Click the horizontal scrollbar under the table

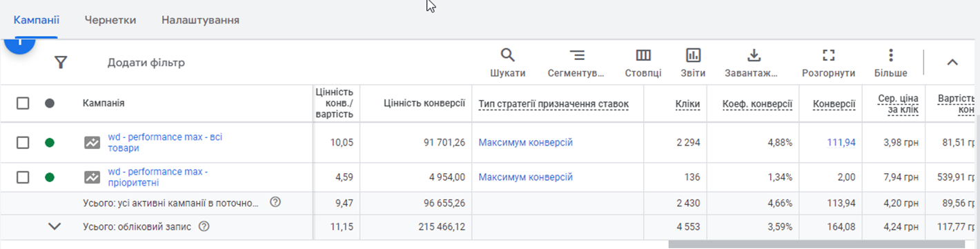click(x=816, y=243)
